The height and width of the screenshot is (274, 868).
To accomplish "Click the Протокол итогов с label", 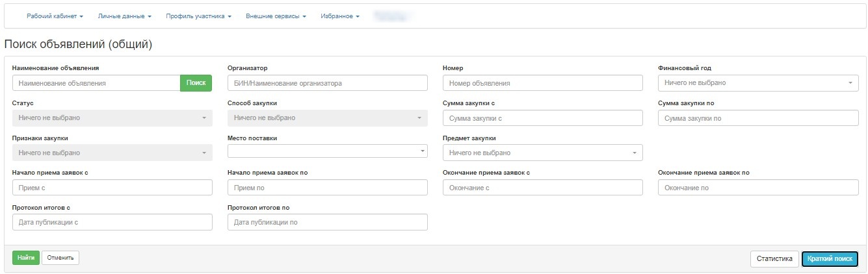I will point(41,207).
